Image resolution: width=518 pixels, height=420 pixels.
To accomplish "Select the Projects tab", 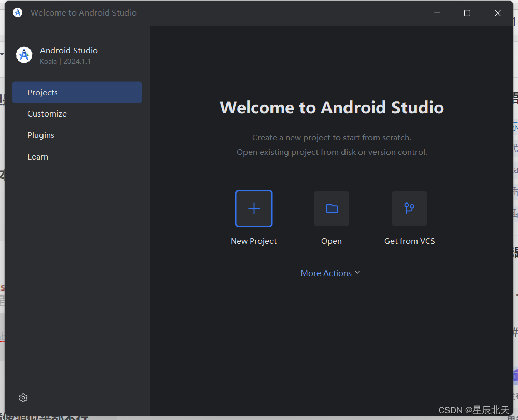I will [77, 93].
